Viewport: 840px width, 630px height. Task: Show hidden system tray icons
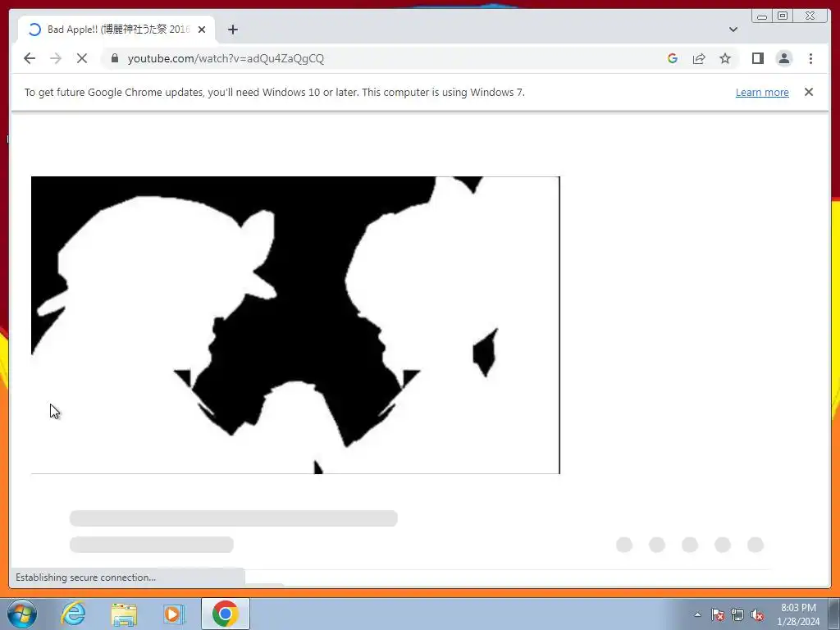coord(697,614)
